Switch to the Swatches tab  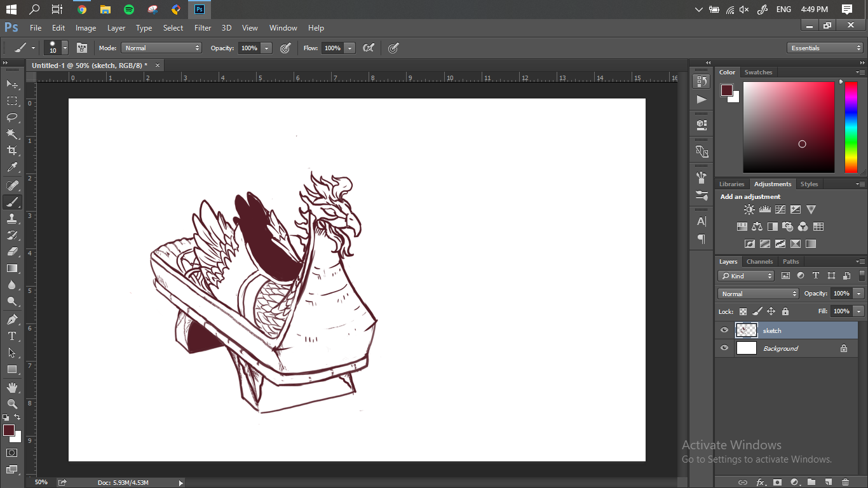click(758, 72)
